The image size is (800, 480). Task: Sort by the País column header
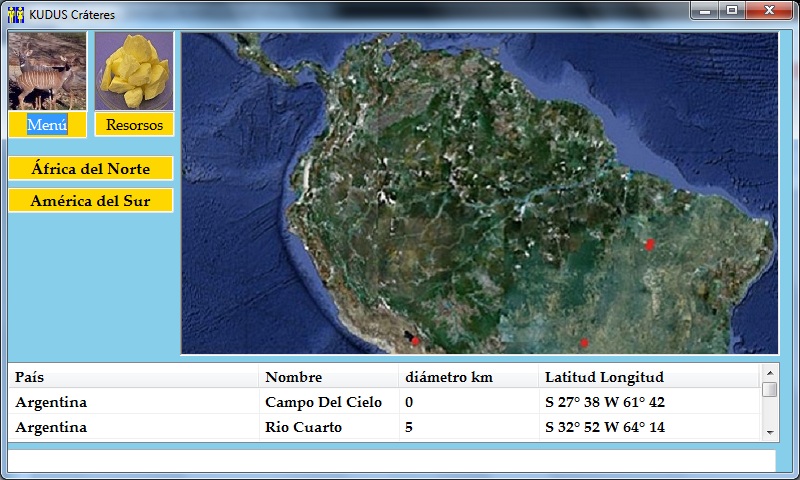pos(133,377)
